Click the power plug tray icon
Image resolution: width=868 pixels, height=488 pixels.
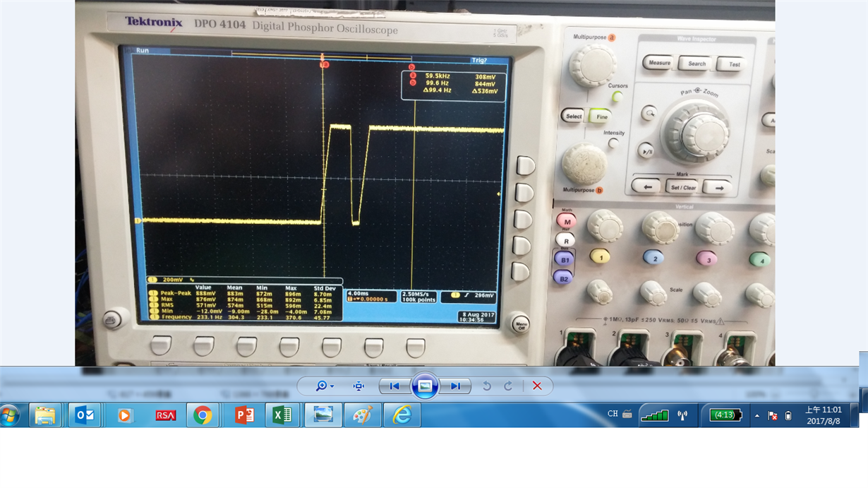click(788, 416)
